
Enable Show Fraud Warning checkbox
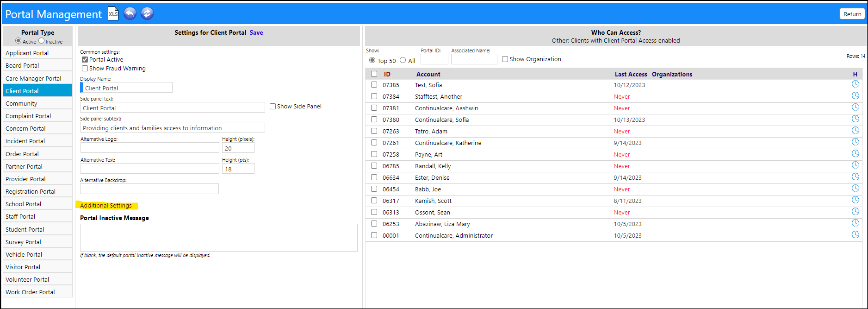click(x=85, y=69)
